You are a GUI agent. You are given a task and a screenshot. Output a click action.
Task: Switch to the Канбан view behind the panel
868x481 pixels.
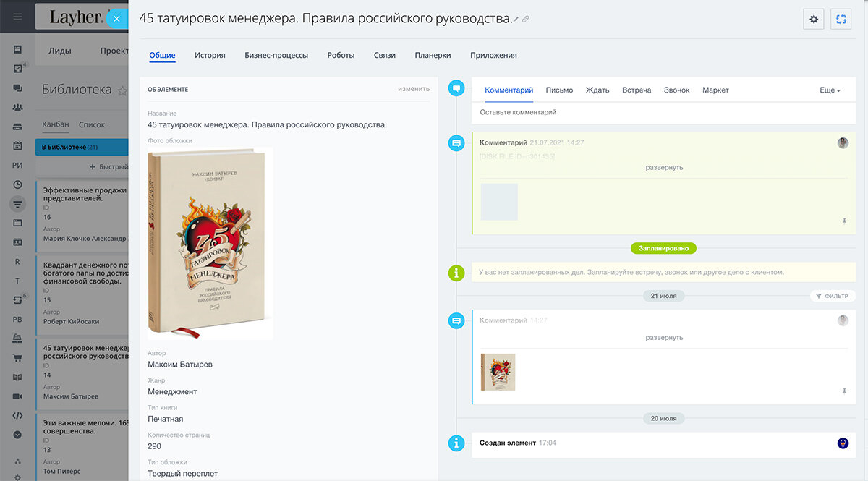[x=56, y=124]
